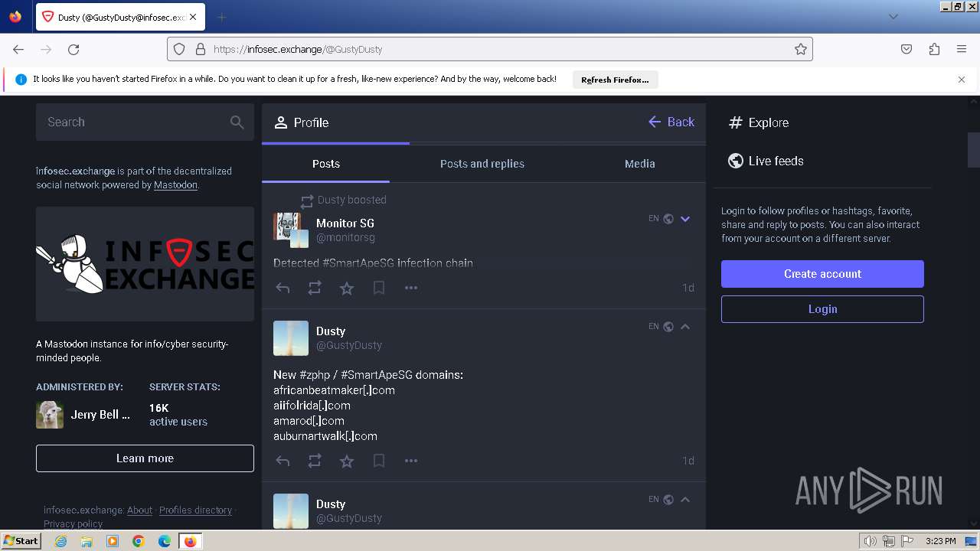Image resolution: width=980 pixels, height=551 pixels.
Task: Click the Login button
Action: point(822,309)
